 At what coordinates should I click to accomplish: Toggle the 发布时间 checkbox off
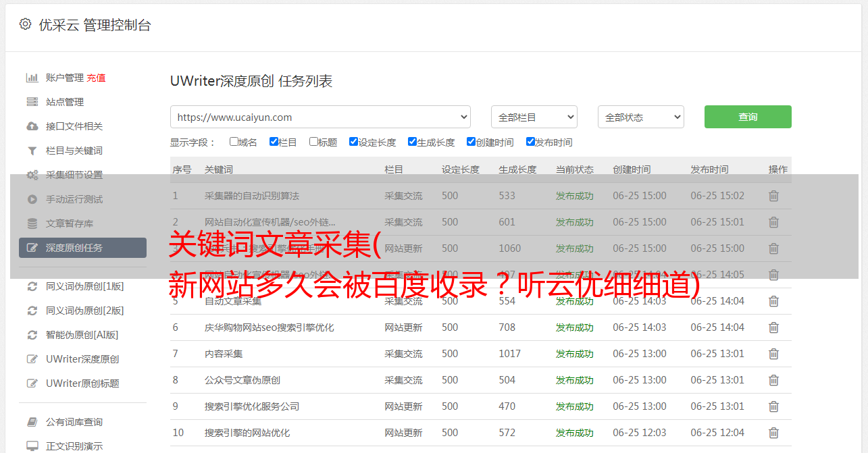pos(530,142)
